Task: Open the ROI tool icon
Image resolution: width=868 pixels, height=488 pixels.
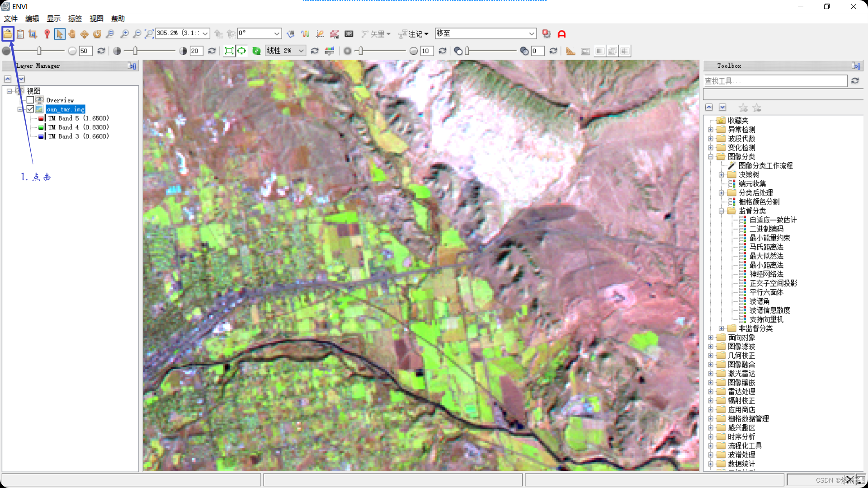Action: tap(334, 34)
